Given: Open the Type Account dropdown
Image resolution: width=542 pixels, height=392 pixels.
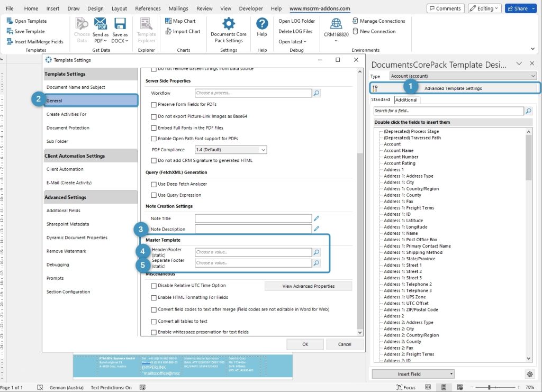Looking at the screenshot, I should 463,76.
